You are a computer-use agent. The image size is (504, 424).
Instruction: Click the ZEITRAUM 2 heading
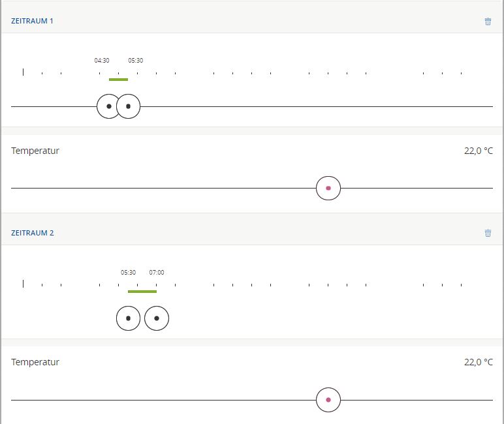click(x=33, y=233)
